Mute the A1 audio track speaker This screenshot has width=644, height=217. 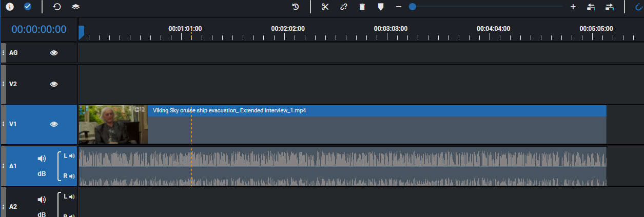click(x=42, y=159)
